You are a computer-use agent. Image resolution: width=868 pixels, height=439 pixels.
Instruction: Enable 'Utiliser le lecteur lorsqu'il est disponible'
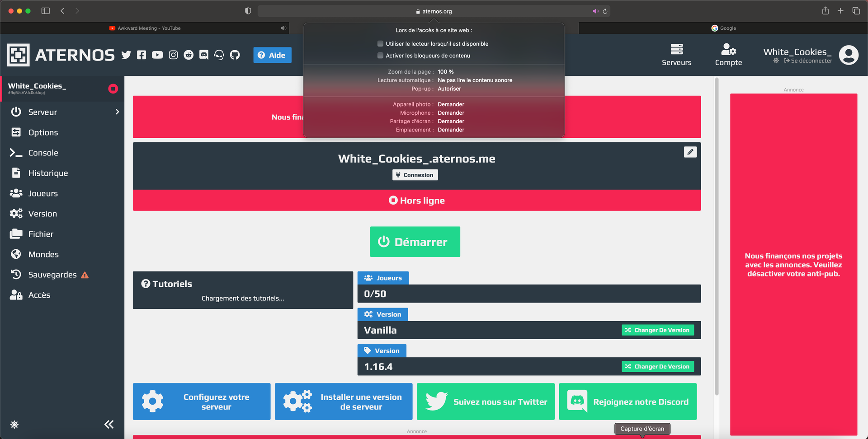(380, 44)
